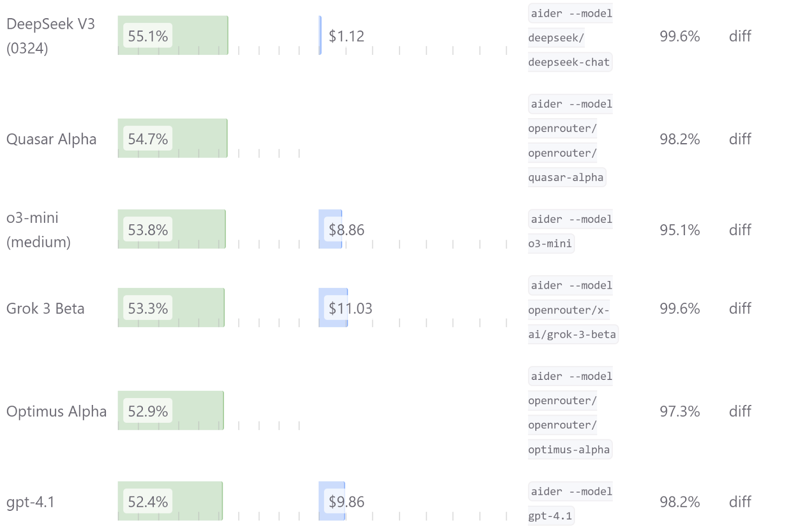Click the 97.3% correct format value
The width and height of the screenshot is (791, 532).
[x=679, y=411]
